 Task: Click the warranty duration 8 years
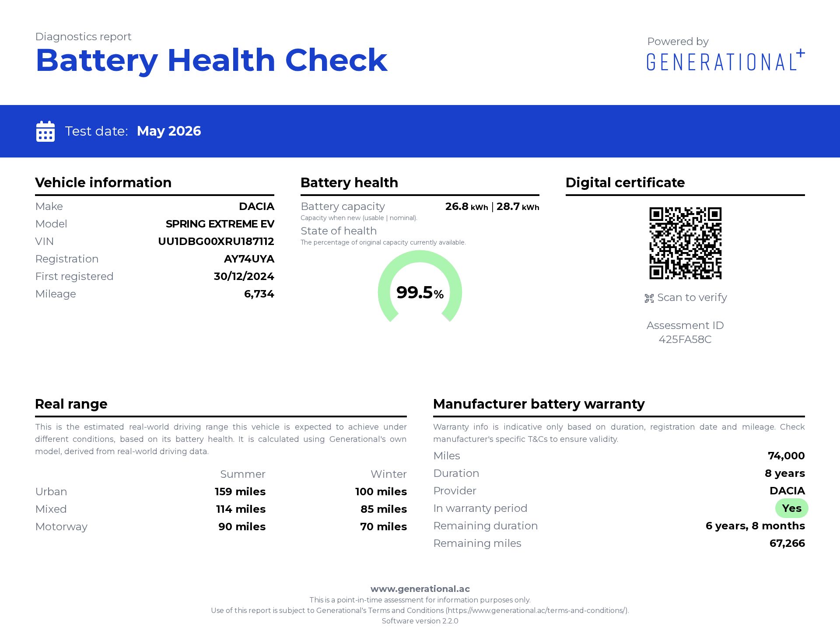[x=785, y=473]
